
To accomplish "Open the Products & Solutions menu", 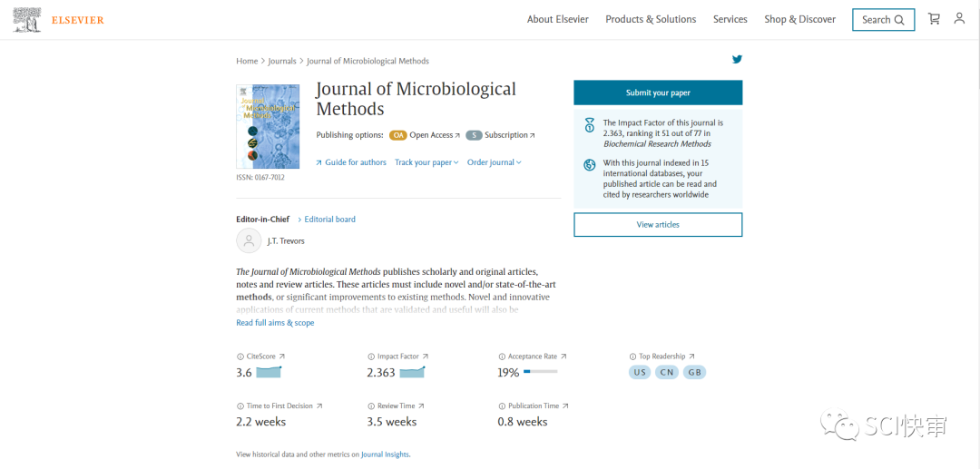I will point(651,19).
